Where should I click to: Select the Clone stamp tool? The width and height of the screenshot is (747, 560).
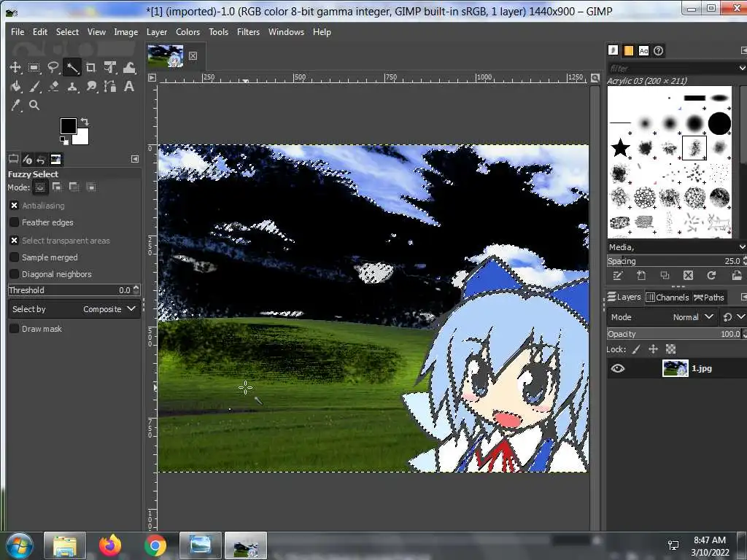[x=72, y=86]
